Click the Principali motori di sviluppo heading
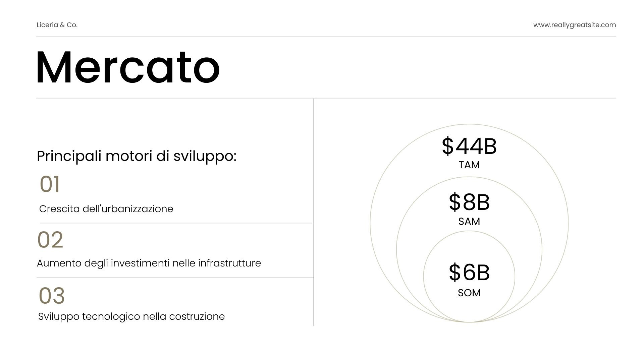Screen dimensions: 644x362 [137, 156]
